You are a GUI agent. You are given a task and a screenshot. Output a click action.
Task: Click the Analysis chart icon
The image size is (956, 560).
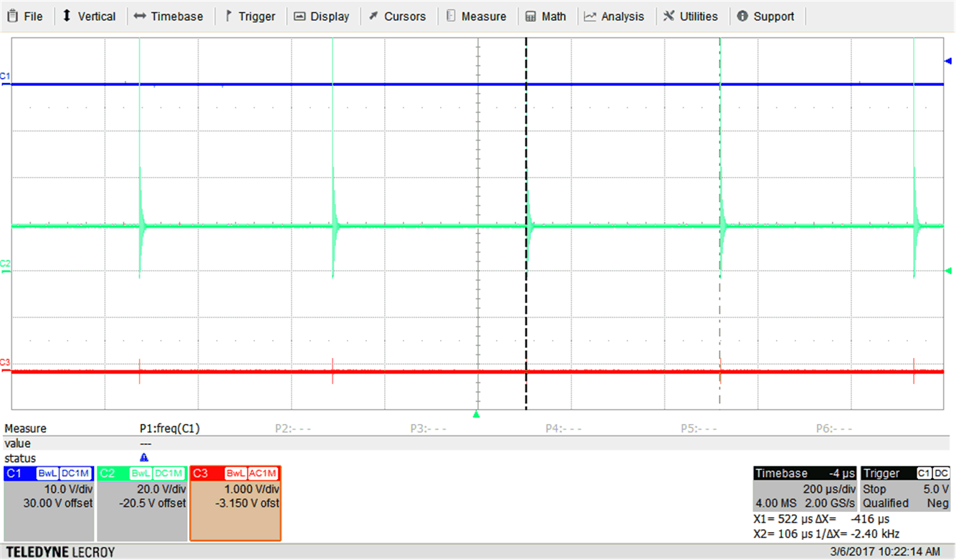point(590,16)
